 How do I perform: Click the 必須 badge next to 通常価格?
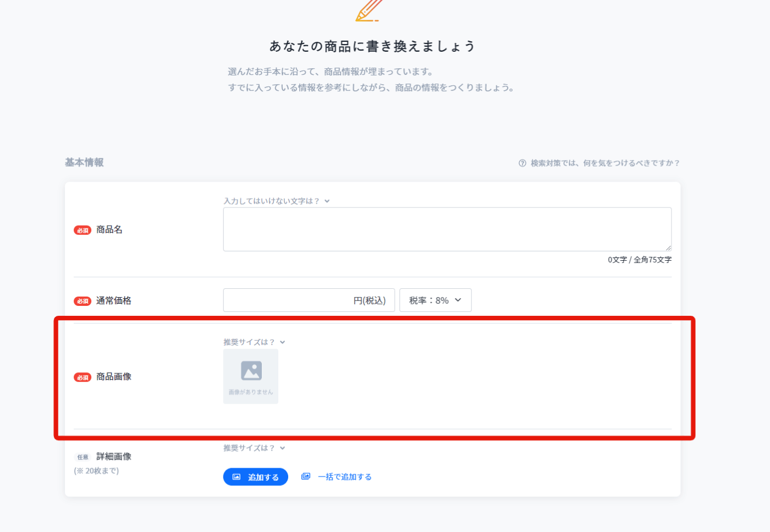[x=82, y=301]
